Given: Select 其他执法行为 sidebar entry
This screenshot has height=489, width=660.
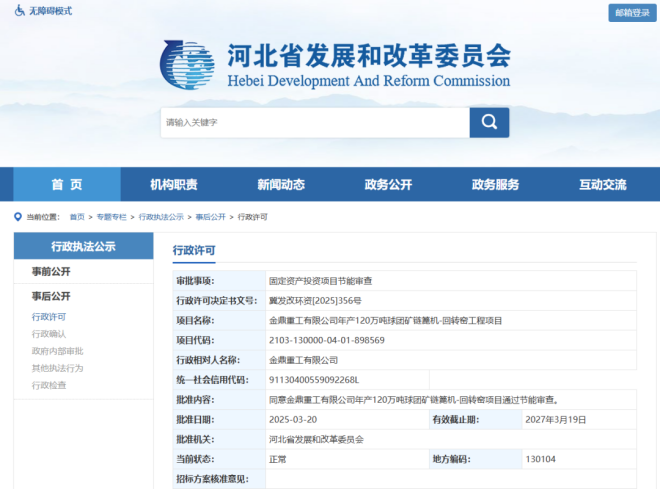Looking at the screenshot, I should click(x=57, y=368).
